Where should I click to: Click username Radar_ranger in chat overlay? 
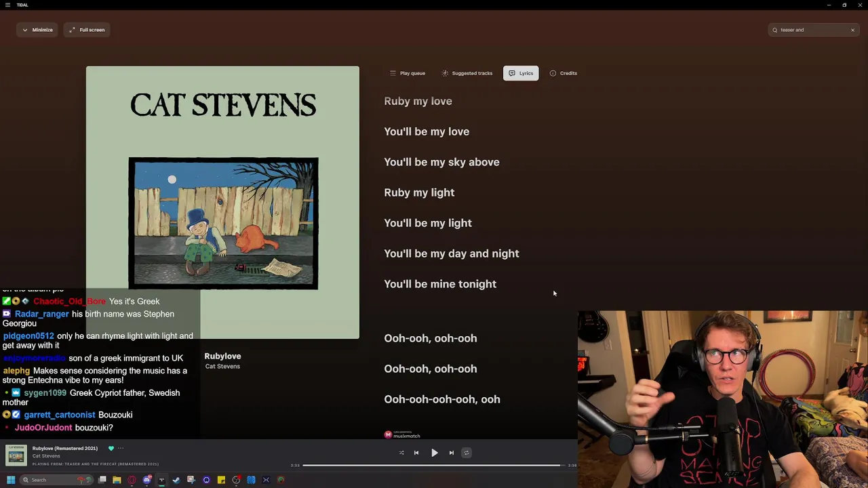(x=42, y=314)
